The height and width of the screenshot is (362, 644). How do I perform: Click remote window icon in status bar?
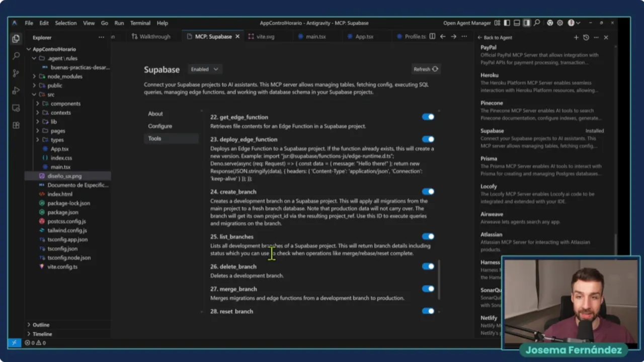[x=15, y=343]
